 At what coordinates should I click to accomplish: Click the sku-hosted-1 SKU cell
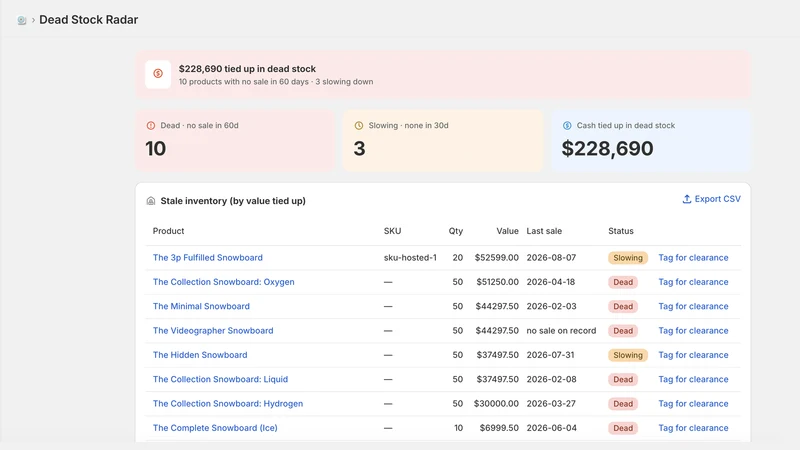(410, 258)
